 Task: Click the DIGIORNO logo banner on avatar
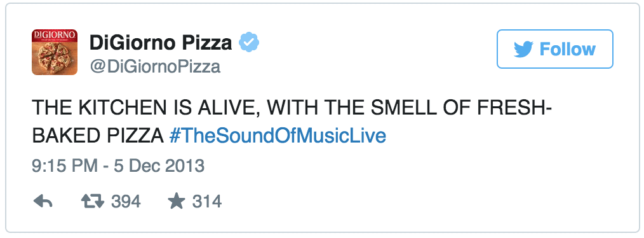[55, 36]
